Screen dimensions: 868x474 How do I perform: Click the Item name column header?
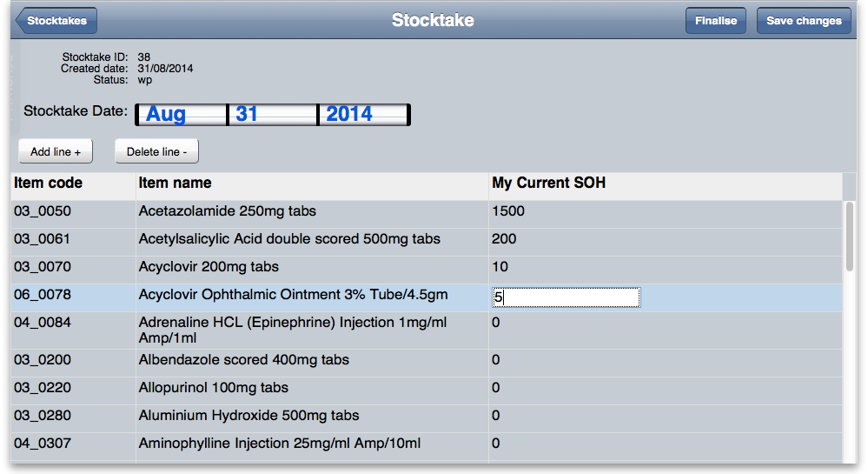tap(175, 183)
